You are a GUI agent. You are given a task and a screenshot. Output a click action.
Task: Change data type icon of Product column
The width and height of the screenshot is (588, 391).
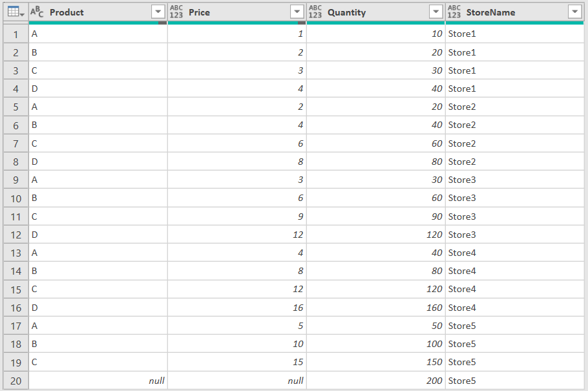tap(37, 12)
